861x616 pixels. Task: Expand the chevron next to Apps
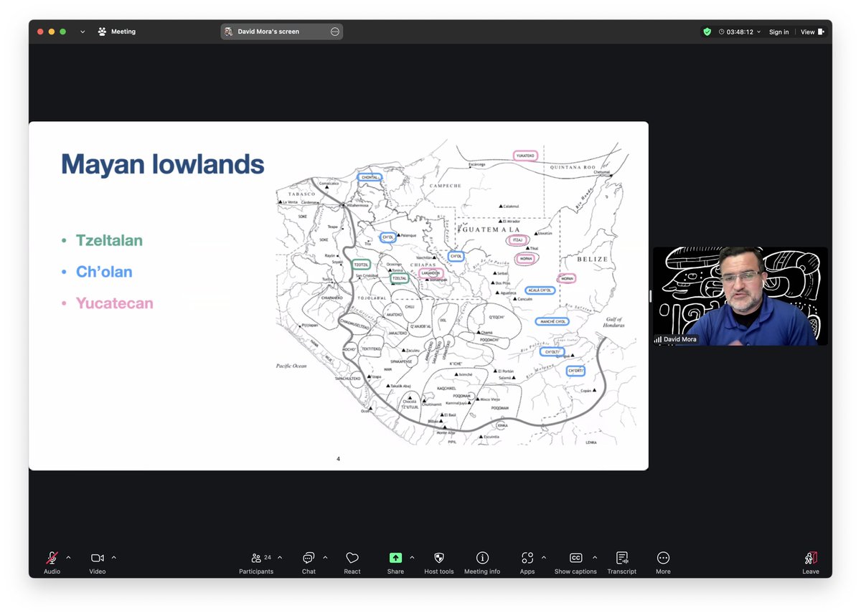(x=544, y=557)
